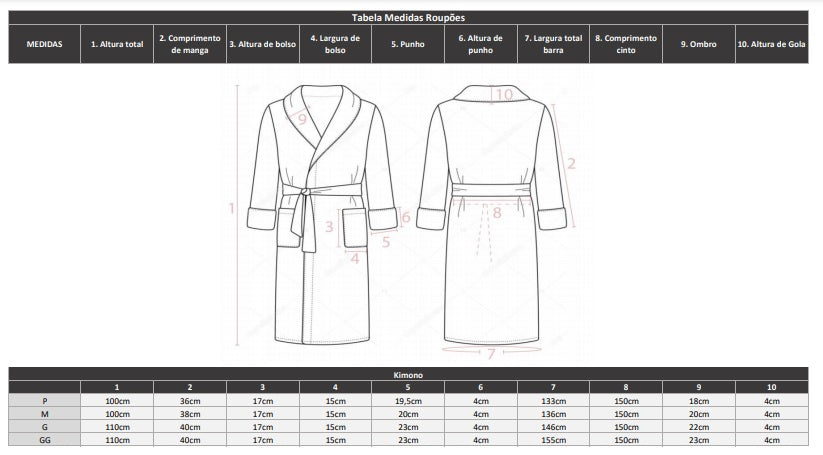The height and width of the screenshot is (455, 823).
Task: Click the "Tabela Medidas Roupões" title bar
Action: [x=408, y=17]
